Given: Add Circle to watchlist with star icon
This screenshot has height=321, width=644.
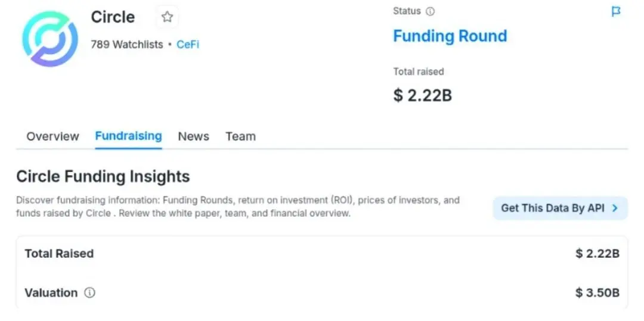Looking at the screenshot, I should pyautogui.click(x=167, y=17).
